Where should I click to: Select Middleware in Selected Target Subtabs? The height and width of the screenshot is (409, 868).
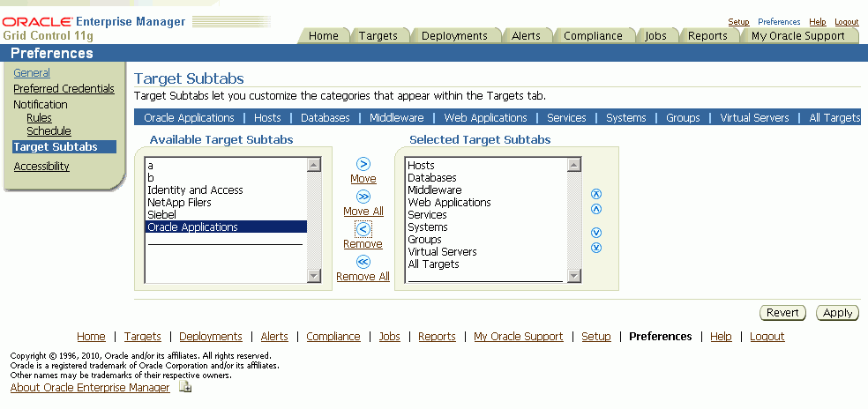coord(487,190)
